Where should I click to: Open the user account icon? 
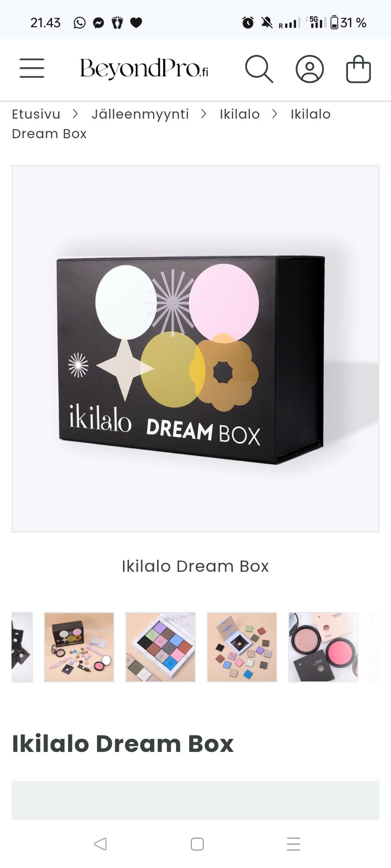310,69
